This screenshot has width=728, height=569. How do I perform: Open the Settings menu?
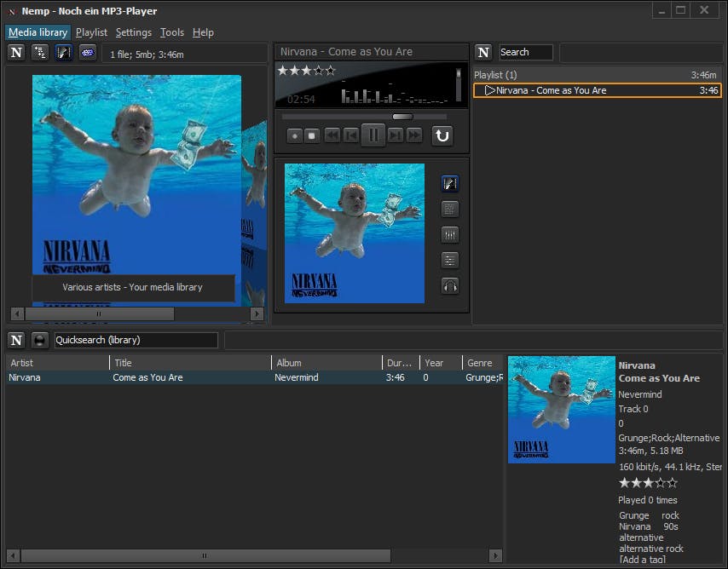coord(133,32)
